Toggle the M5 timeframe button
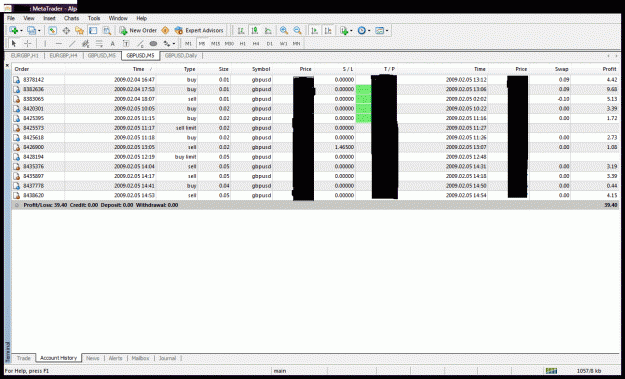The image size is (625, 379). pyautogui.click(x=202, y=43)
